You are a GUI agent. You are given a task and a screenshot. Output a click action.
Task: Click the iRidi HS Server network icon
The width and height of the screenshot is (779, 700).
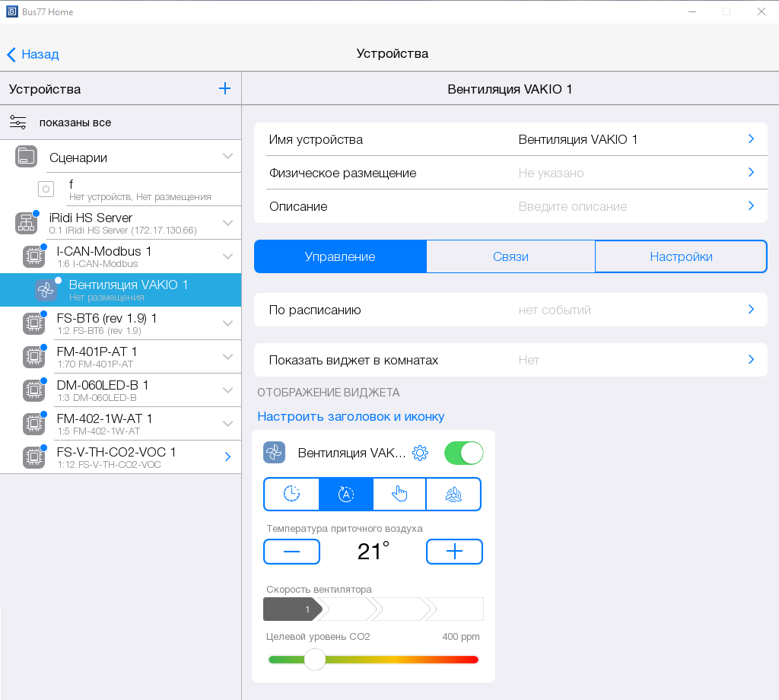[x=26, y=223]
